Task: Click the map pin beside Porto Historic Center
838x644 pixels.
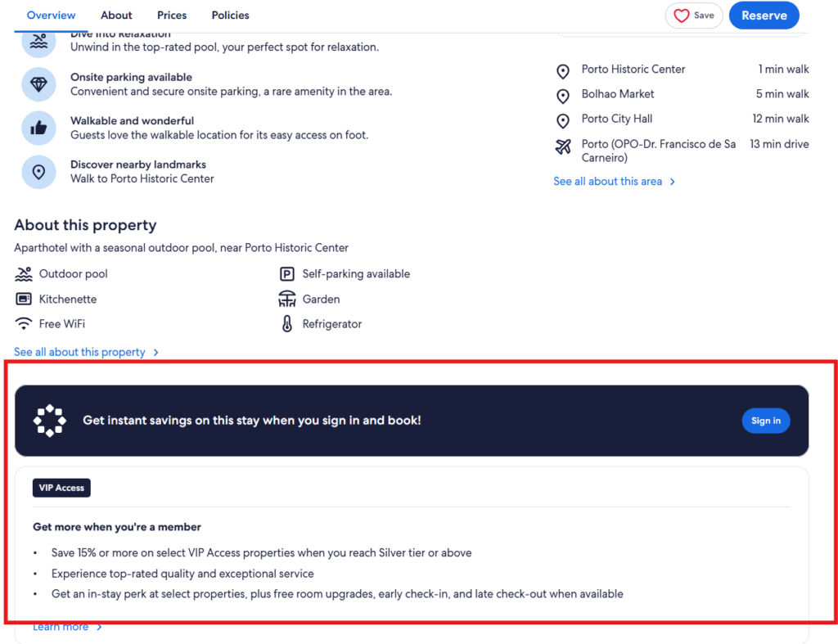Action: (x=562, y=71)
